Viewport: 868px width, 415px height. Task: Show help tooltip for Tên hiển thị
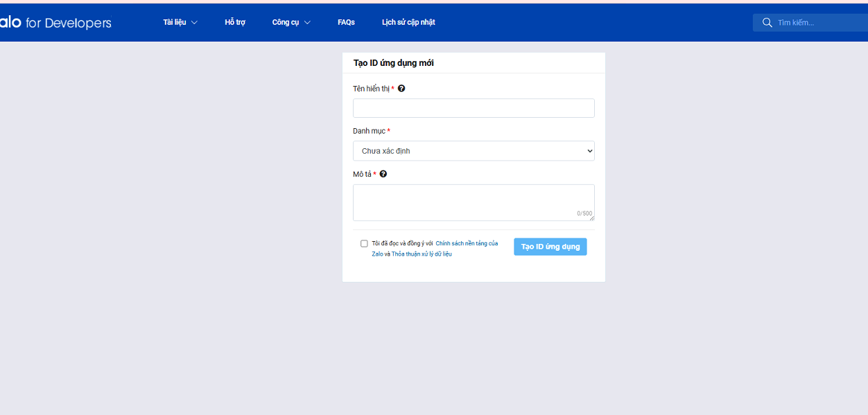point(401,89)
